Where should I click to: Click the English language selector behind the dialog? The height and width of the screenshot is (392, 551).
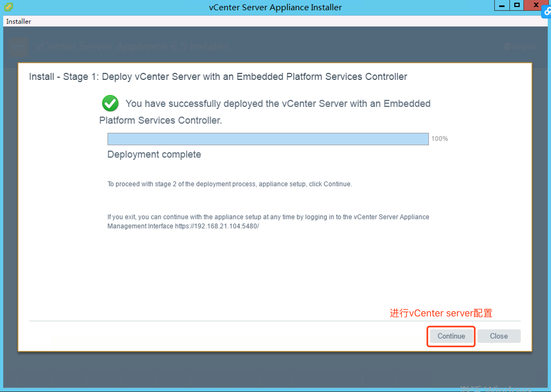tap(520, 47)
